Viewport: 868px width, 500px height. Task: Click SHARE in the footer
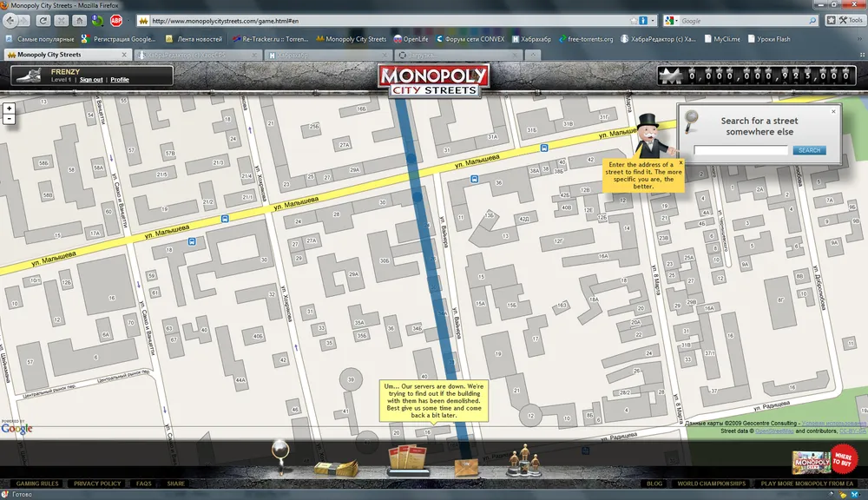176,484
